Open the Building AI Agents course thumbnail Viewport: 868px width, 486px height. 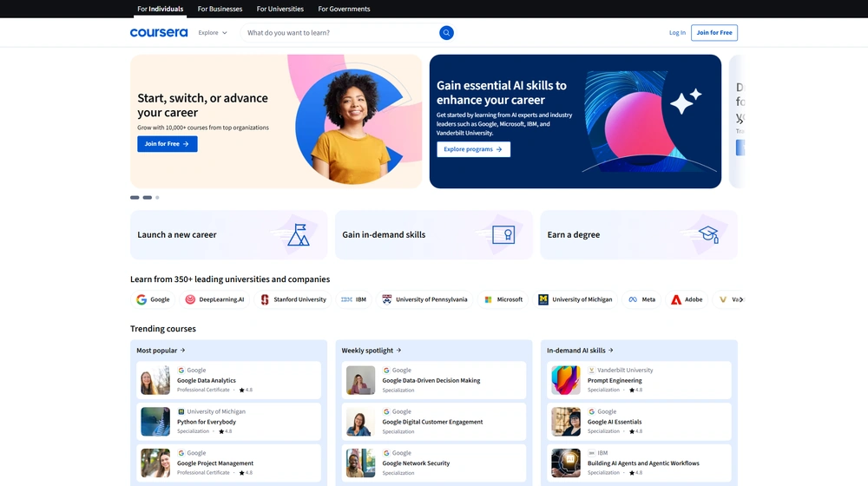click(x=566, y=463)
